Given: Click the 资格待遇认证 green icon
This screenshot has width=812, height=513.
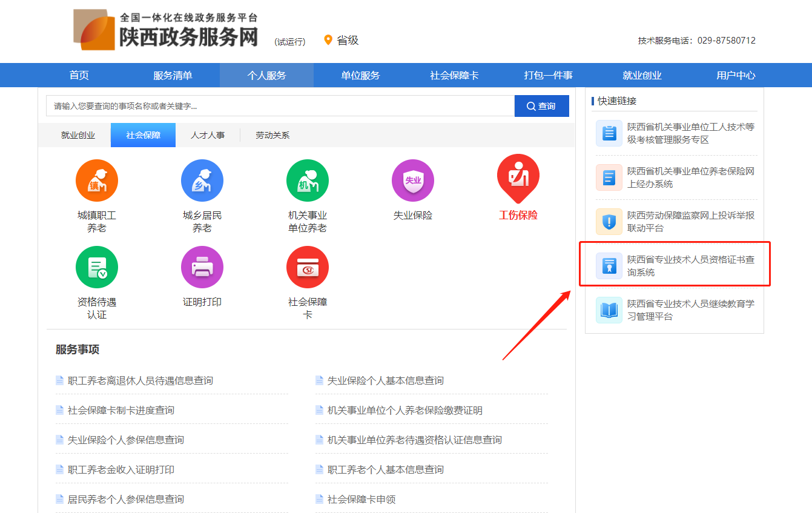Looking at the screenshot, I should [x=97, y=267].
